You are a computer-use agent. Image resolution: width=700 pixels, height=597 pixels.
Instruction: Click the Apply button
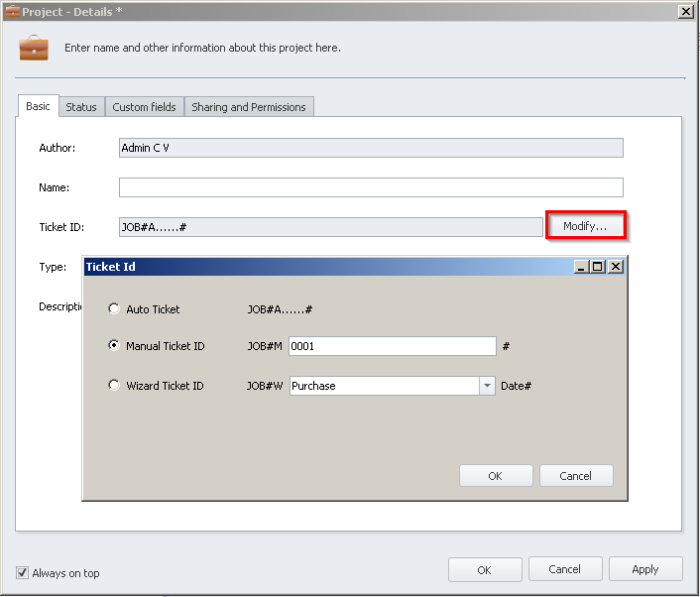(x=645, y=569)
